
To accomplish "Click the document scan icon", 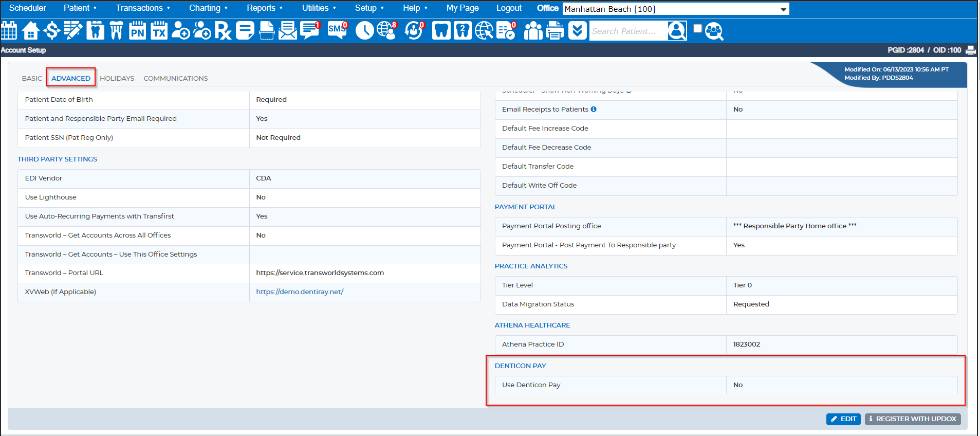I will click(267, 31).
